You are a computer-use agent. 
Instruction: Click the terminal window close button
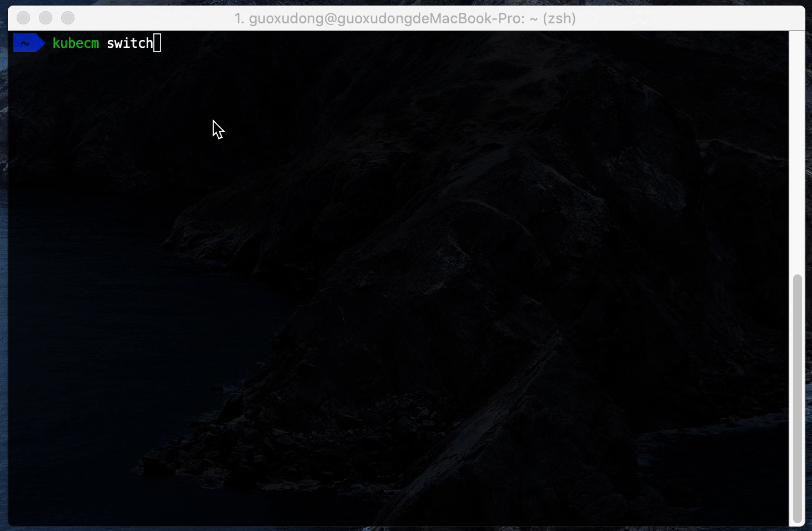click(23, 18)
